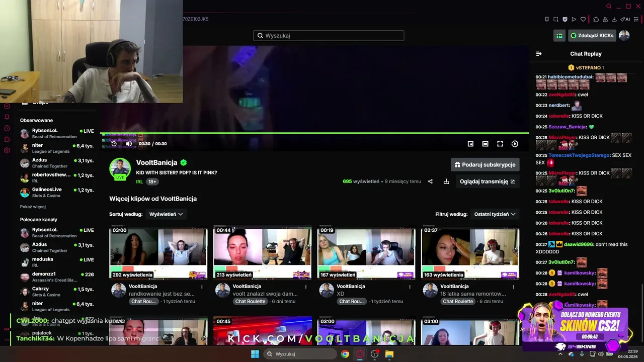Image resolution: width=644 pixels, height=362 pixels.
Task: Open the Windows Start menu
Action: pyautogui.click(x=255, y=354)
